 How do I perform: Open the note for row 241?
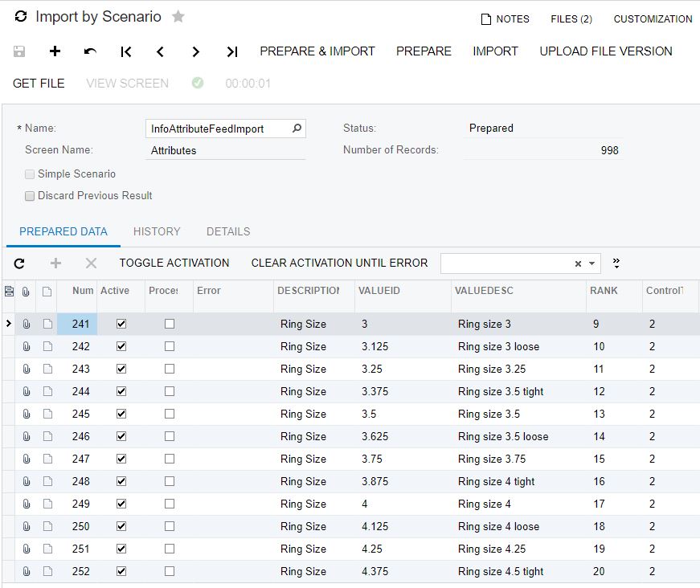point(47,324)
